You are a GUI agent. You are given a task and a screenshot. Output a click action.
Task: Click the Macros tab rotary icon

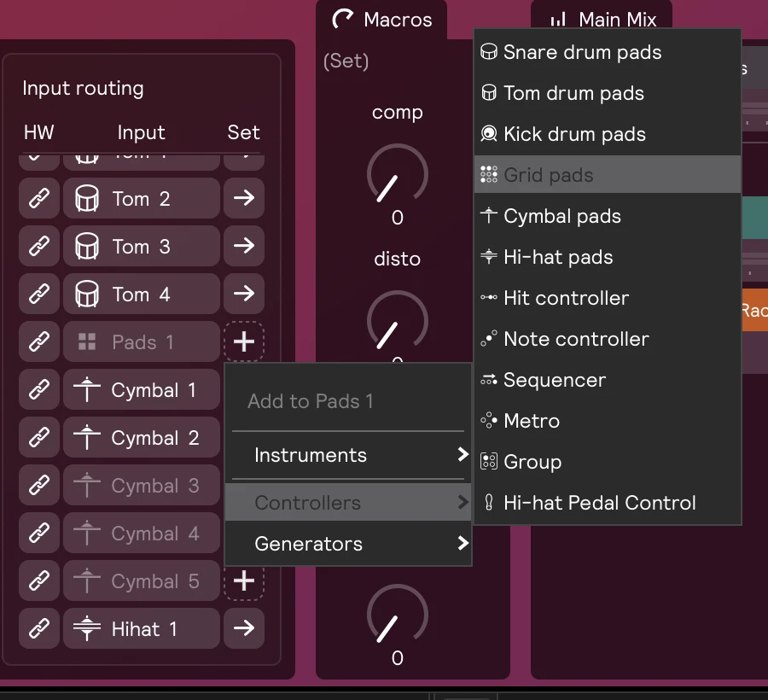pos(342,19)
